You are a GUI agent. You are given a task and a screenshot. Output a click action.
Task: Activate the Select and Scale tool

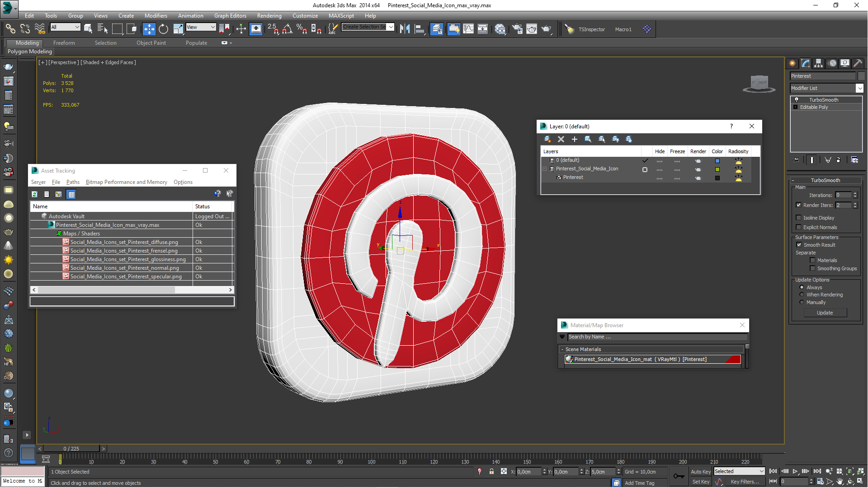click(178, 29)
